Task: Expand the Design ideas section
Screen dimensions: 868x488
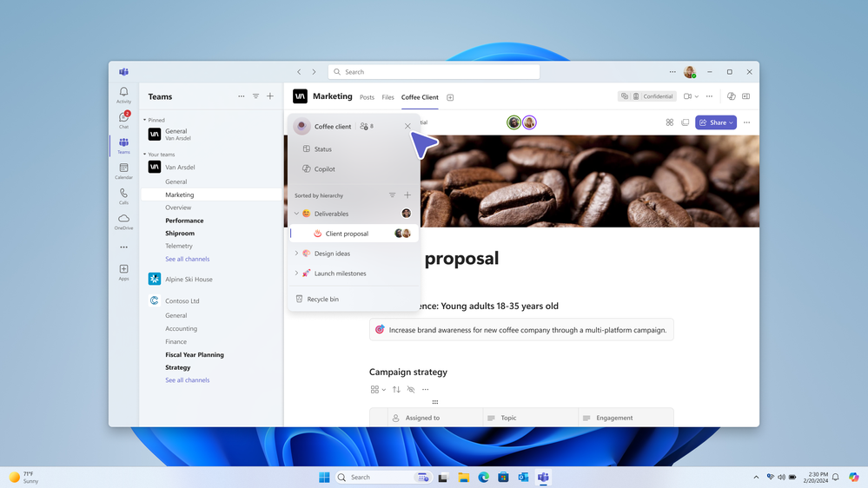Action: pos(296,254)
